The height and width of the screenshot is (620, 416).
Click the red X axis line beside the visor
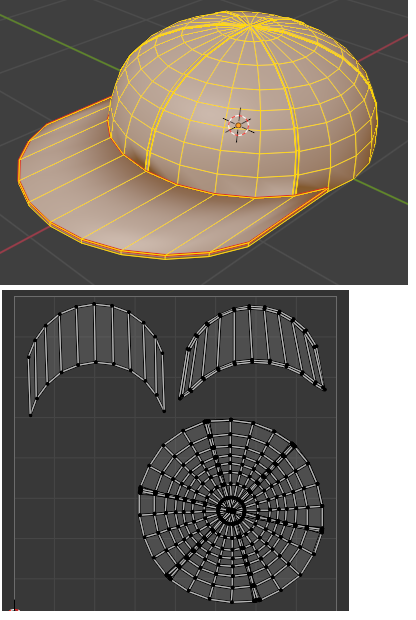(x=25, y=241)
